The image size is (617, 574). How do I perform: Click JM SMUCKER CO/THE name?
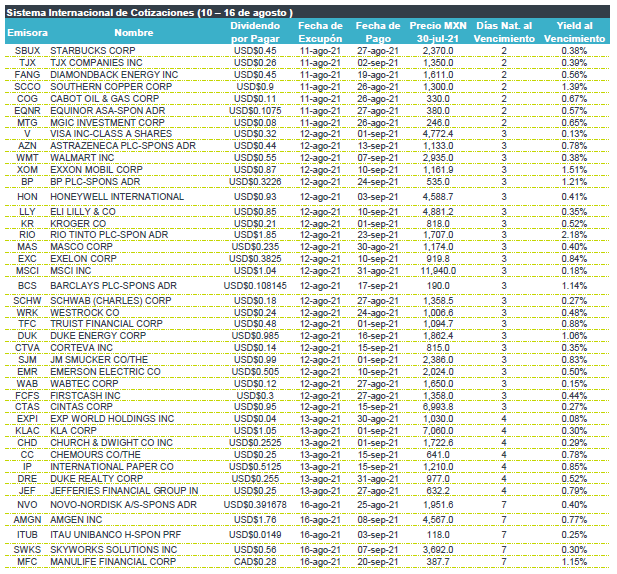pyautogui.click(x=99, y=360)
